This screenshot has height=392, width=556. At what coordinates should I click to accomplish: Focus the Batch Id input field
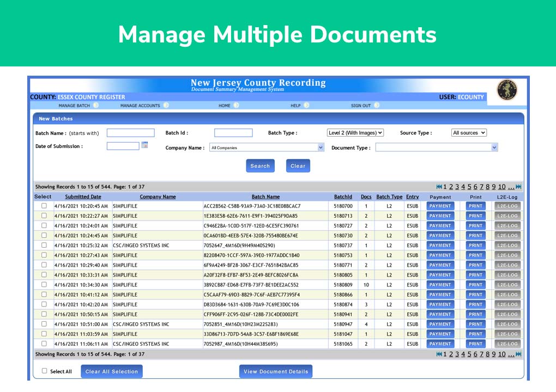click(x=233, y=133)
